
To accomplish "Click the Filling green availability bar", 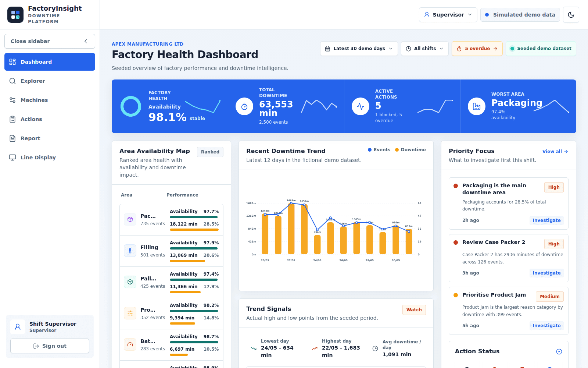I will [x=194, y=248].
